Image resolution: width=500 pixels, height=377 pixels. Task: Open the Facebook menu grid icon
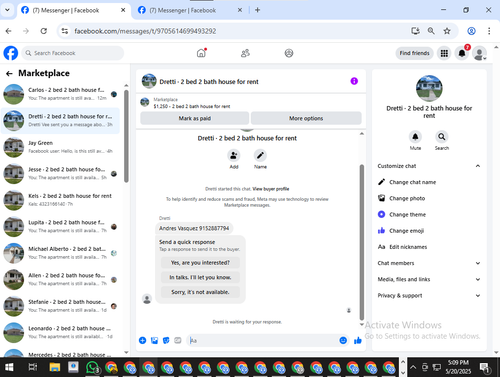[x=444, y=53]
